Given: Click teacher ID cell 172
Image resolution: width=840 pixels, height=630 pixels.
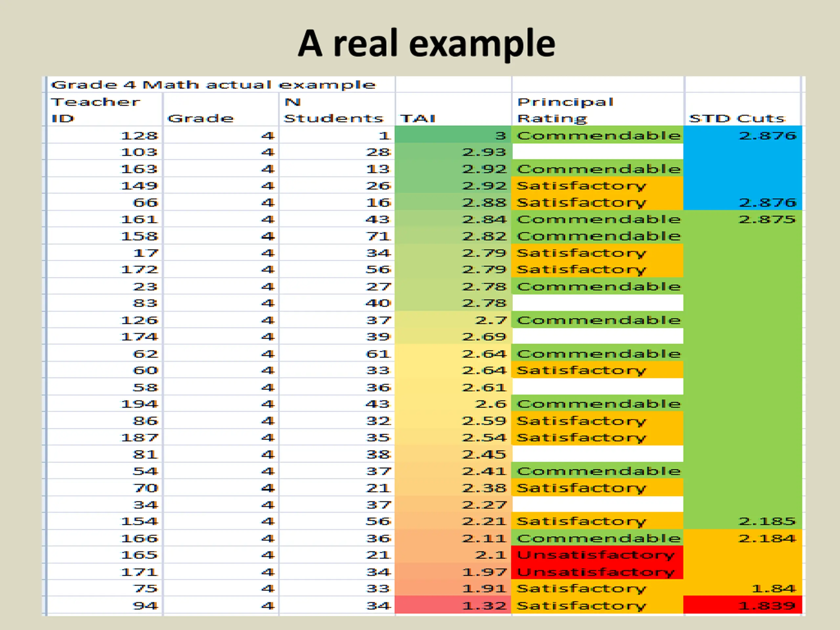Looking at the screenshot, I should click(104, 269).
